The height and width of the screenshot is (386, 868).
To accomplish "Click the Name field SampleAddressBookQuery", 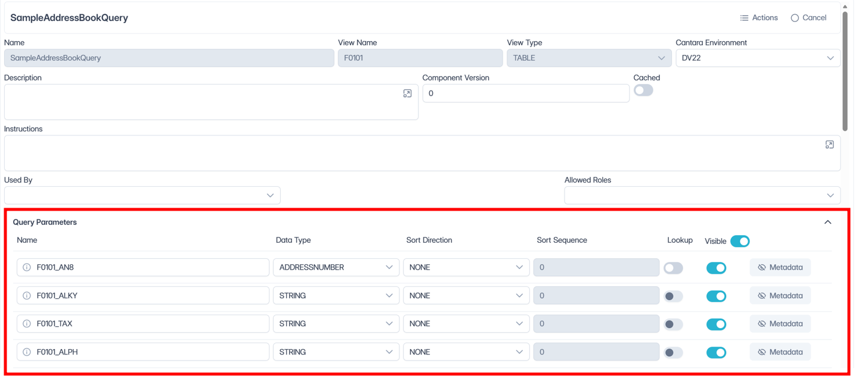I will point(169,58).
